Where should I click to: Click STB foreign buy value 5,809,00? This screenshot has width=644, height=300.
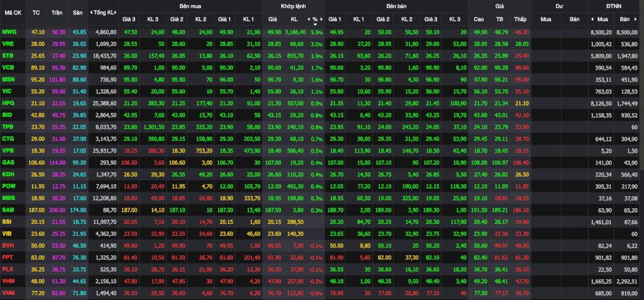click(602, 55)
